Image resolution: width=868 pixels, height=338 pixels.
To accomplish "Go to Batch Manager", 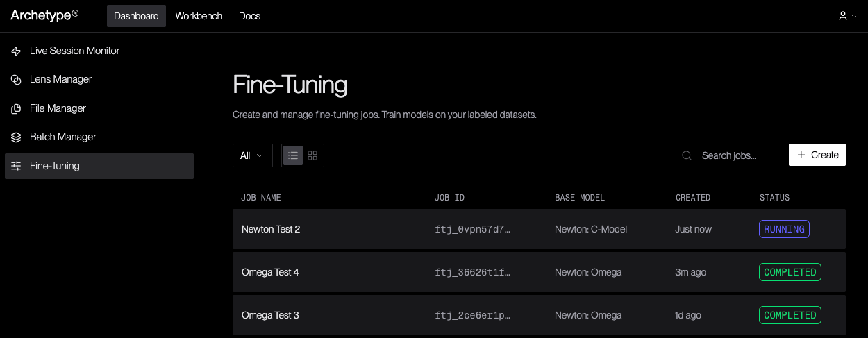I will 99,137.
